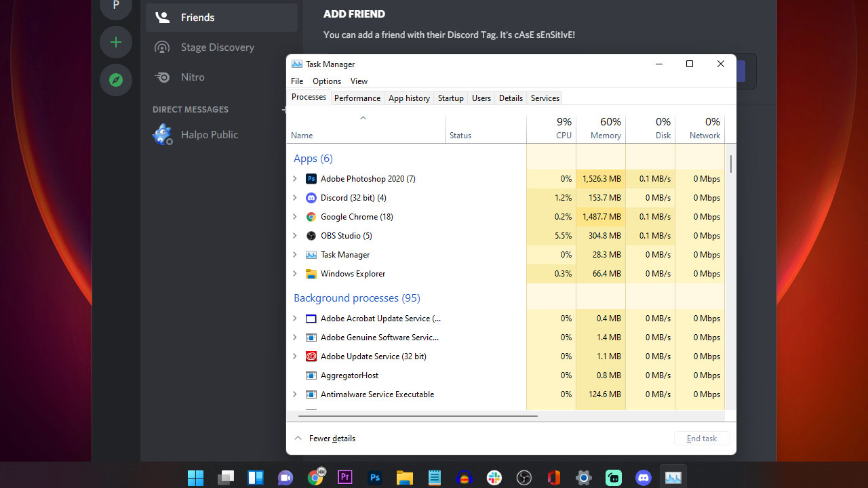
Task: Click Fewer details in Task Manager
Action: coord(331,438)
